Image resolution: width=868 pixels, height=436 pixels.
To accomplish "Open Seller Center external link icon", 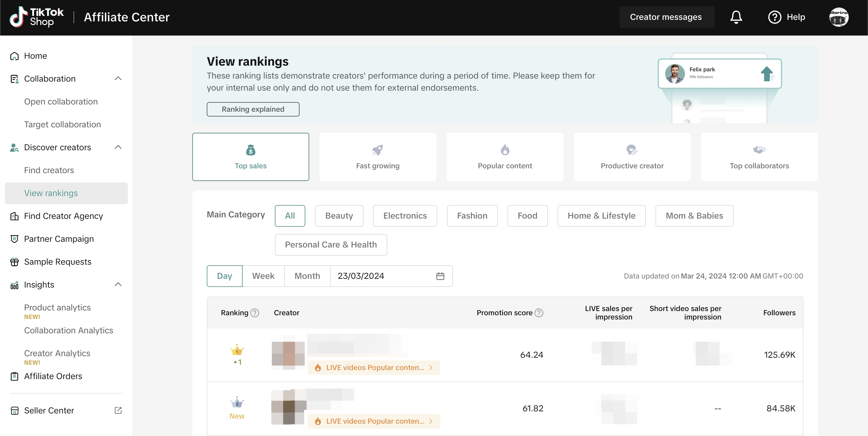I will (118, 410).
